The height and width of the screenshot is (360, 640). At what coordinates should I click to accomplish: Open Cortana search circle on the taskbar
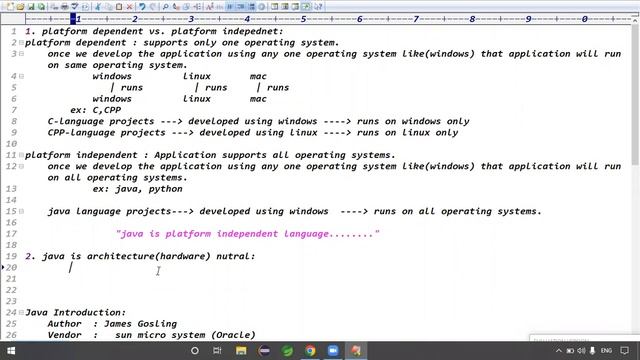(x=195, y=351)
